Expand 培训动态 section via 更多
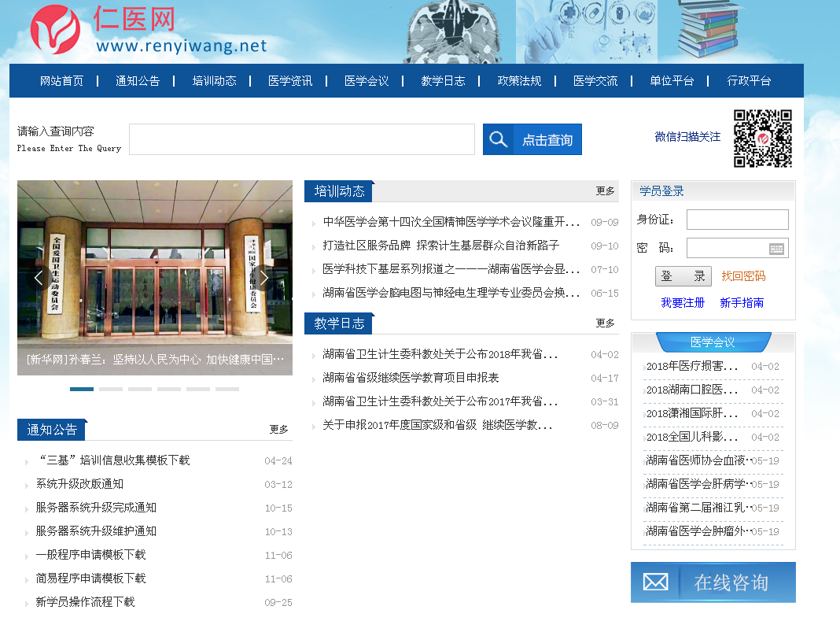Screen dimensions: 840x632 605,191
